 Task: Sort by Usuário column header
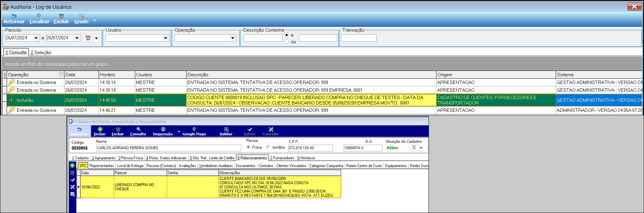pyautogui.click(x=160, y=75)
